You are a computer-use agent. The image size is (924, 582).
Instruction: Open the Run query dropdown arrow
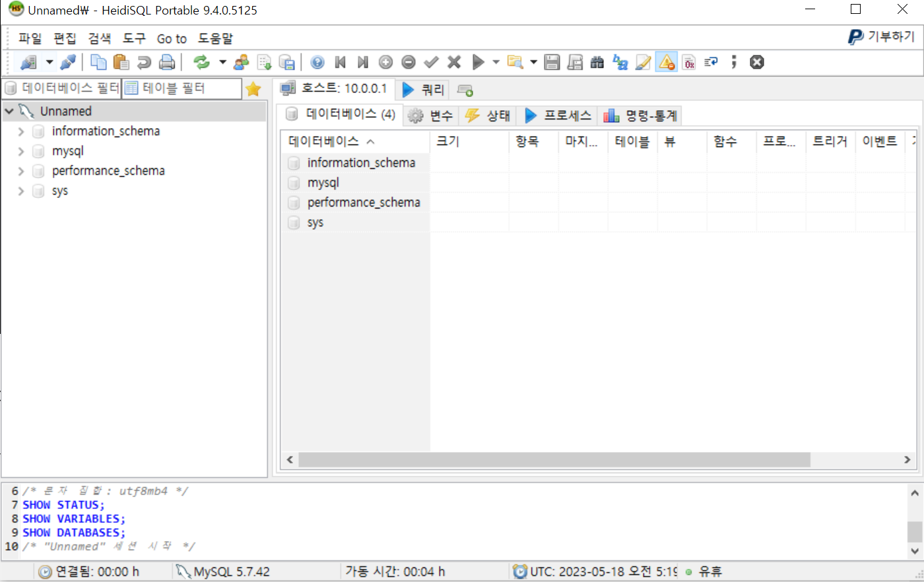[496, 63]
